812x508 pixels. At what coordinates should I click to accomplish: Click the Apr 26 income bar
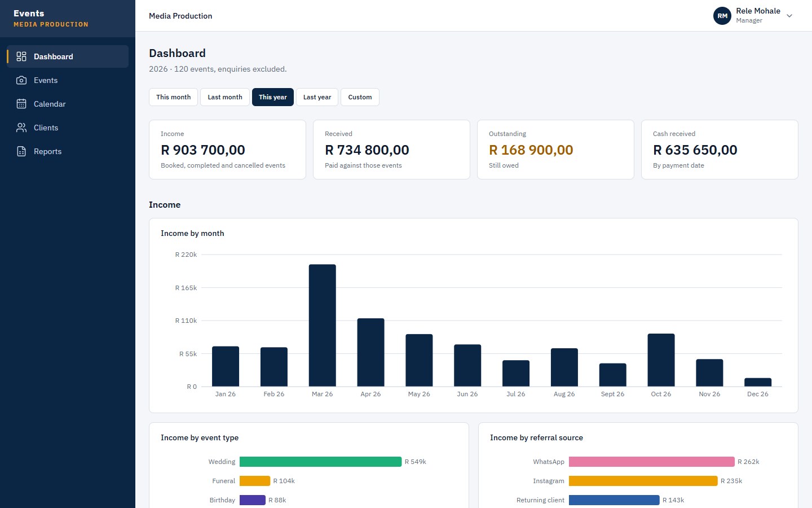tap(371, 352)
